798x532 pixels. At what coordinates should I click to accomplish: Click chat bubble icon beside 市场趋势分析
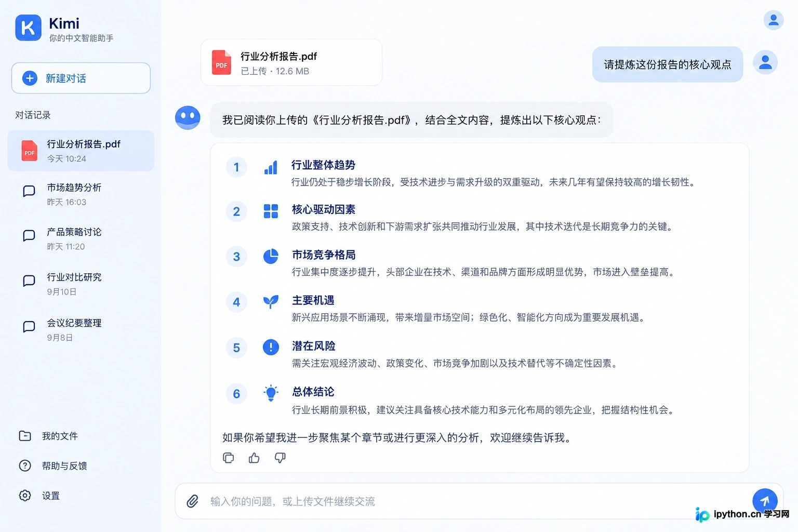point(29,191)
